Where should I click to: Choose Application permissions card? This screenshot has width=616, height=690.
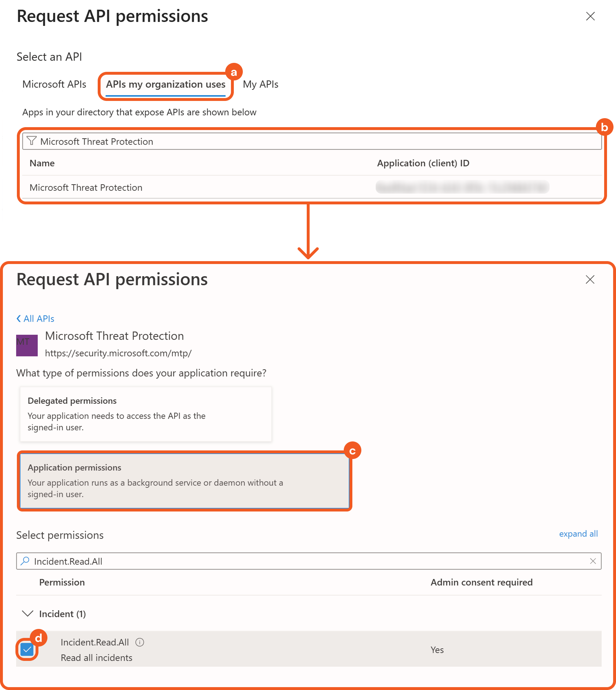pyautogui.click(x=184, y=481)
